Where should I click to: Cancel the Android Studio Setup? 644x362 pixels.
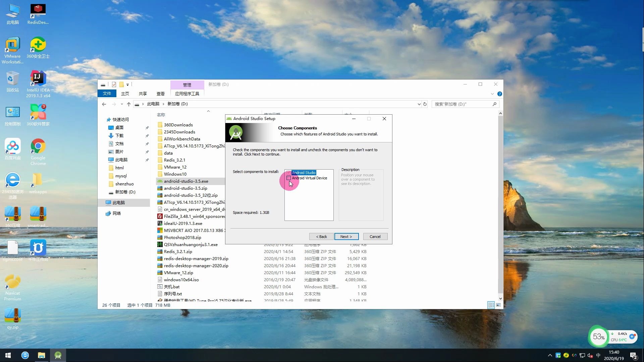pos(375,237)
